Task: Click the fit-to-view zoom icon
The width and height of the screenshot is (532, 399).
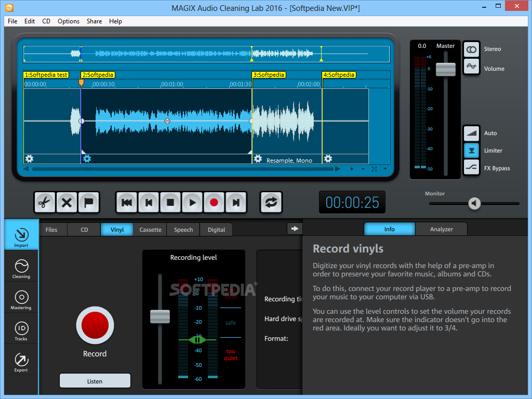Action: coord(374,169)
